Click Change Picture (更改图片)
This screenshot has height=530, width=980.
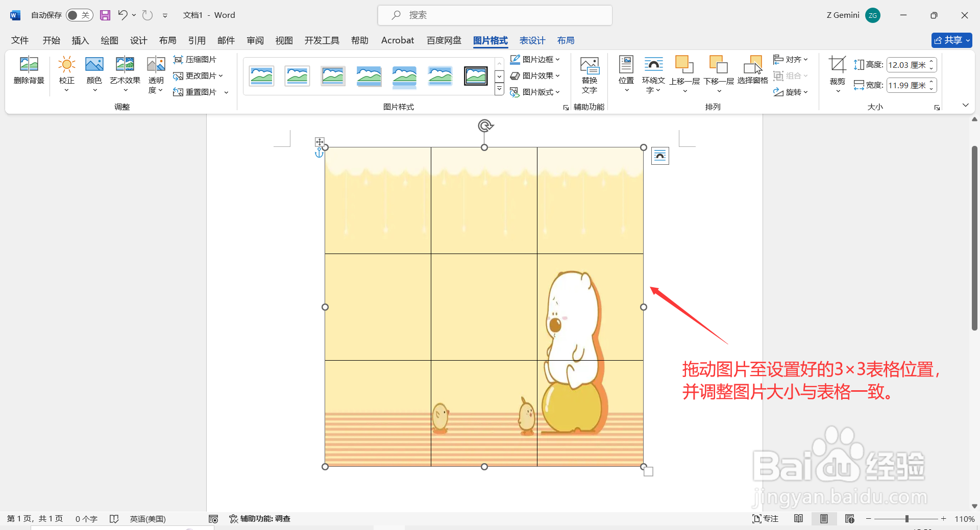(198, 76)
